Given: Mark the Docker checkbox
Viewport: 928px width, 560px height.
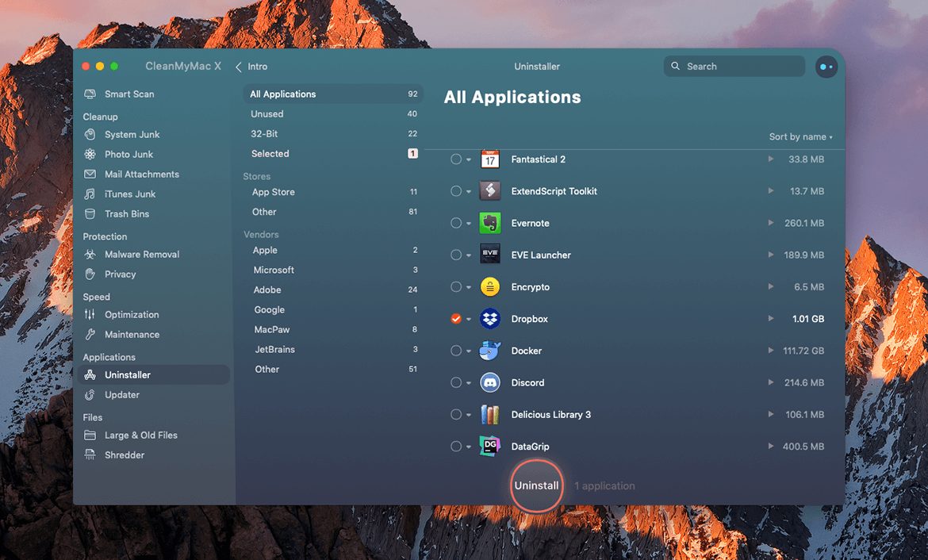Looking at the screenshot, I should click(456, 351).
